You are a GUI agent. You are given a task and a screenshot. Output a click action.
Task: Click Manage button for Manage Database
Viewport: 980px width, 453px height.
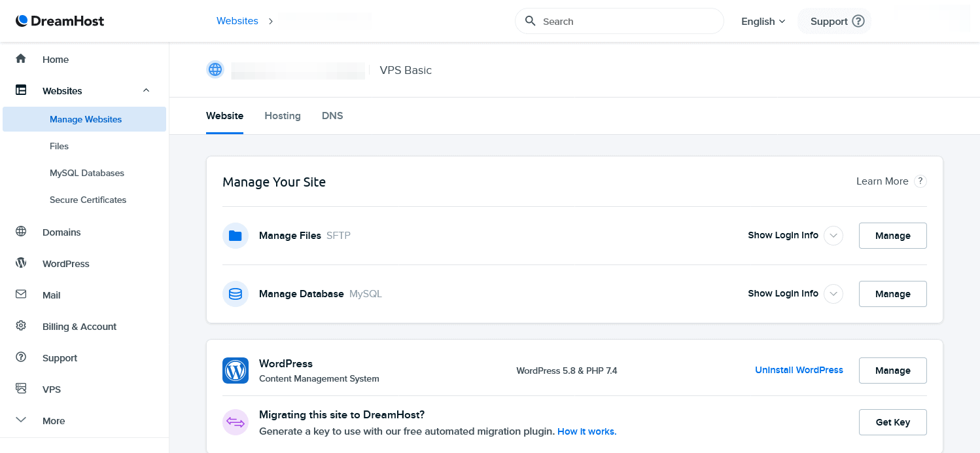(x=892, y=294)
